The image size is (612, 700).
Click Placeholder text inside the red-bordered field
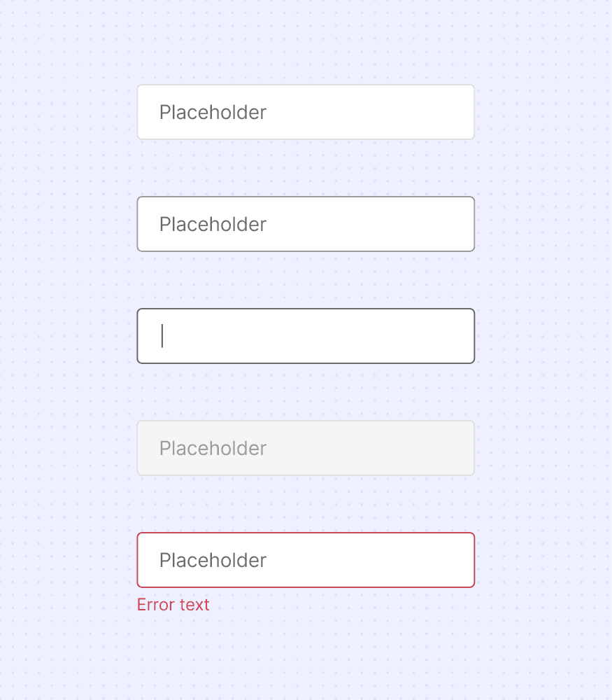213,560
